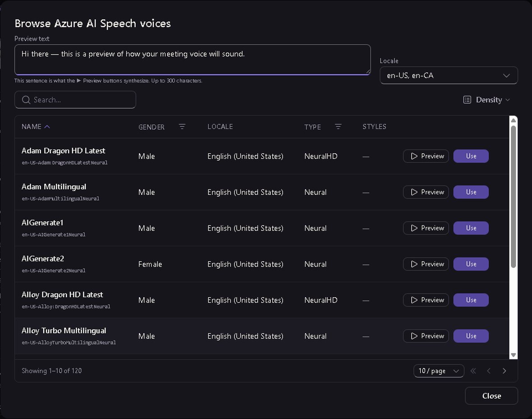
Task: Click into the Preview text box
Action: click(x=193, y=60)
